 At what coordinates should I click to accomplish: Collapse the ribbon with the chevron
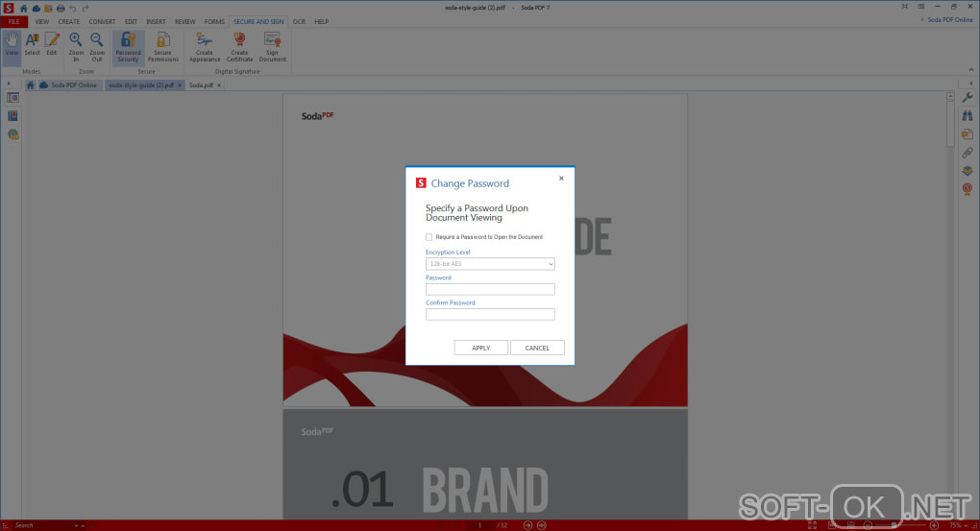pyautogui.click(x=971, y=70)
